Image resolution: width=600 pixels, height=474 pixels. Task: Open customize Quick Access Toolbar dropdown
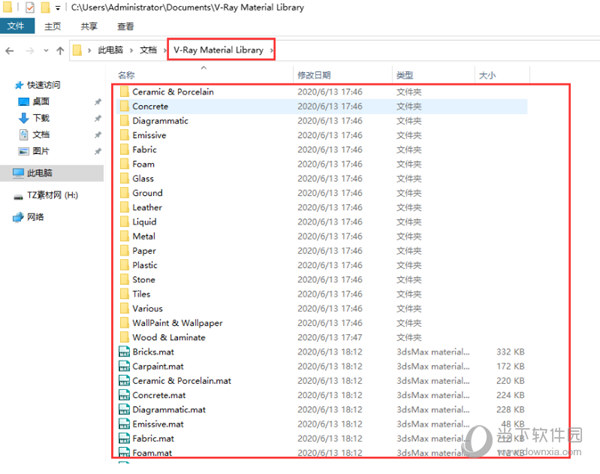tap(58, 8)
